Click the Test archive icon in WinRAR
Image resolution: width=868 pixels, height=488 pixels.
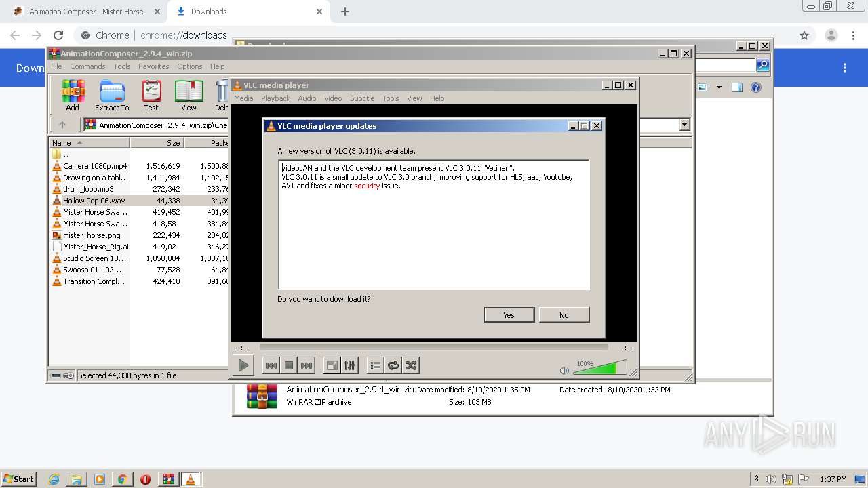[151, 96]
